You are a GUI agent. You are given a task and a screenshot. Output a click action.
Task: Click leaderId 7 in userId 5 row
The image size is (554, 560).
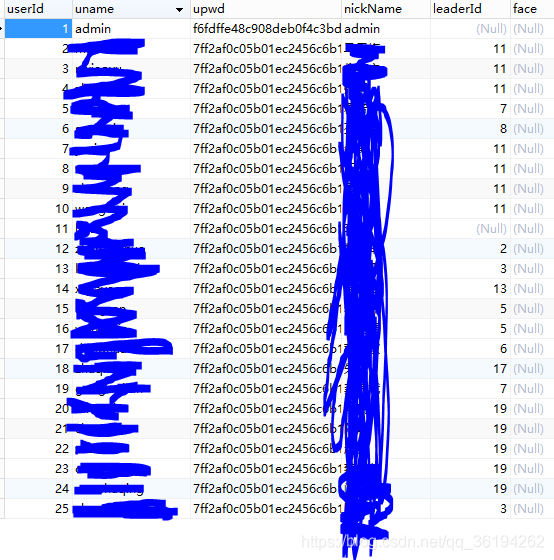(x=470, y=109)
